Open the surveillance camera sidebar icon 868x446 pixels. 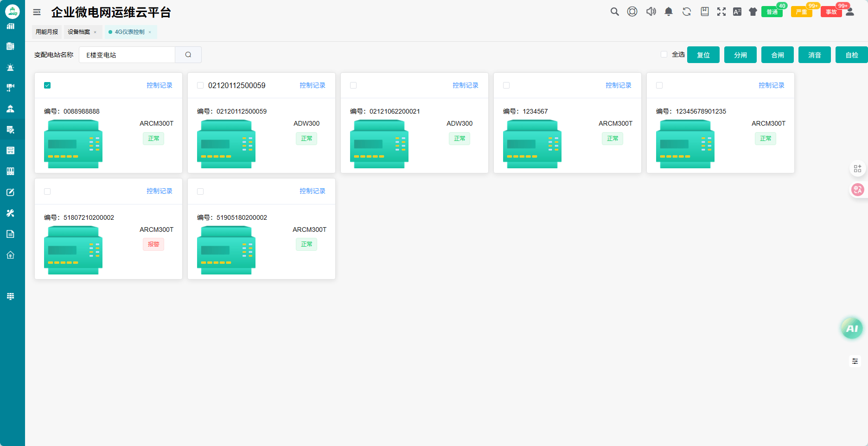point(10,88)
